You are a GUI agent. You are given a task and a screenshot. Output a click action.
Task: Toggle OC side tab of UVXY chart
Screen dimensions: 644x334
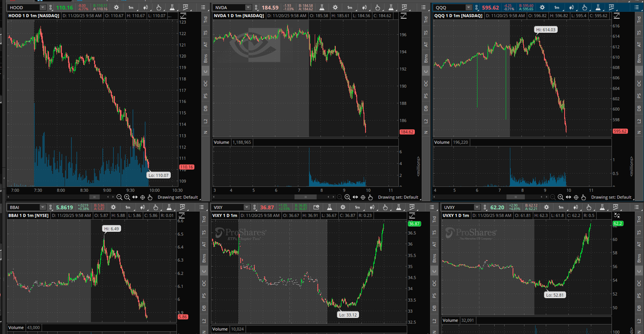(x=639, y=283)
